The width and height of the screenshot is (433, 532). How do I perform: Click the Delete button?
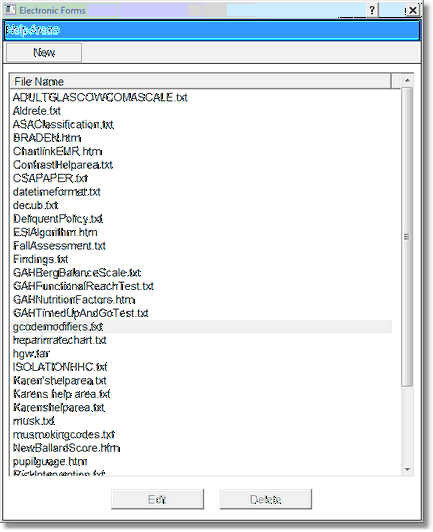click(265, 499)
